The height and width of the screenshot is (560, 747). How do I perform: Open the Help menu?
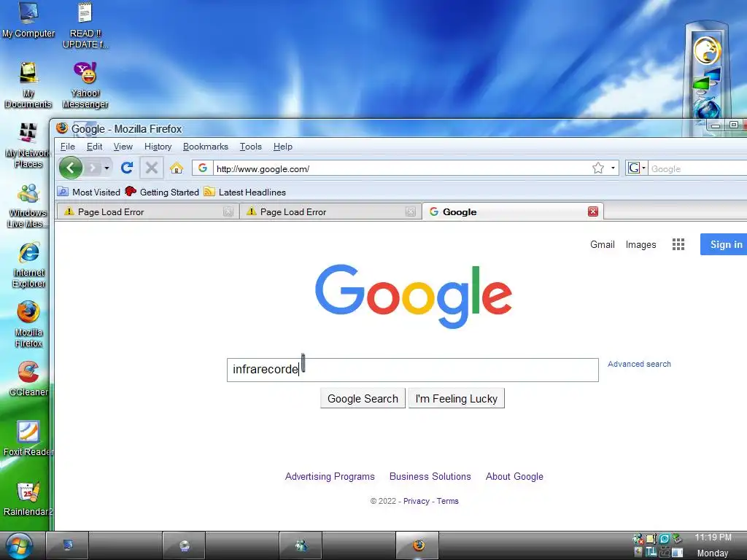point(282,147)
